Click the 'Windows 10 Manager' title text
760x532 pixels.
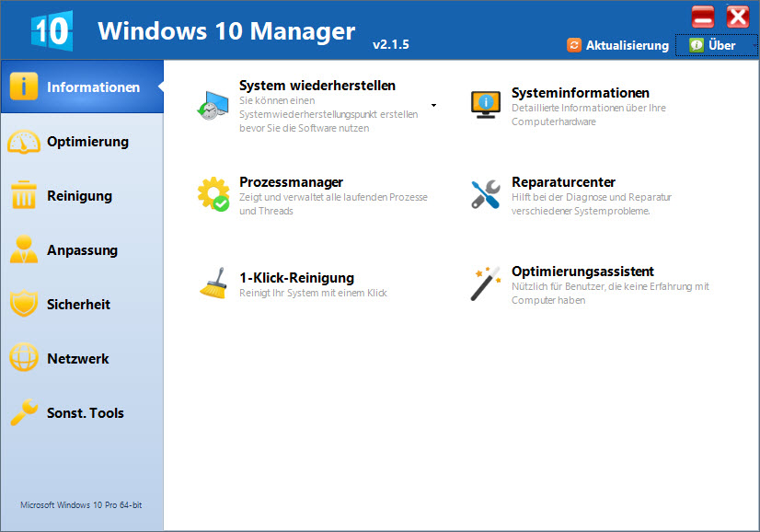click(226, 31)
